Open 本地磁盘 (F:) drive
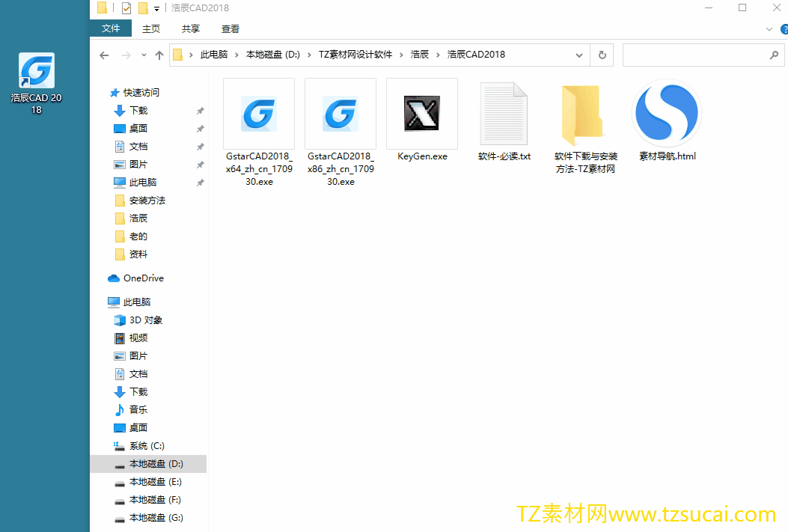 coord(147,500)
